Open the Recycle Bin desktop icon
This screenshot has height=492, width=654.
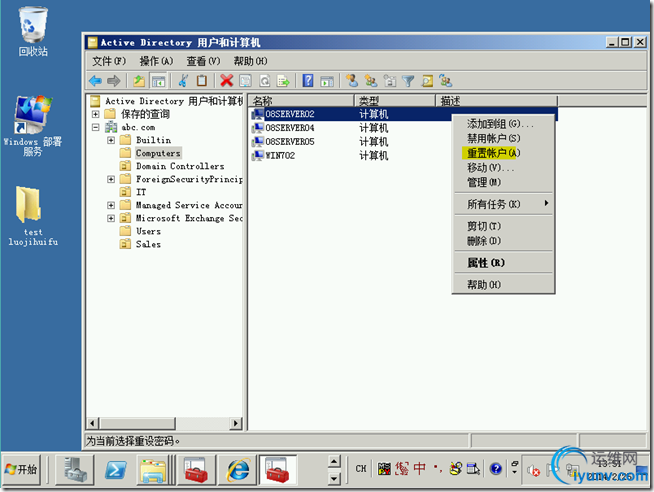[33, 32]
